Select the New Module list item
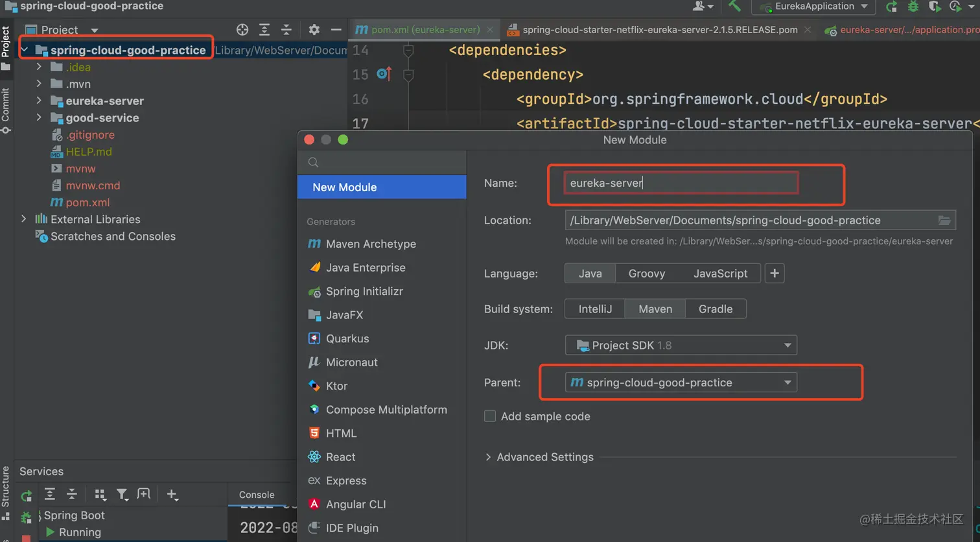 coord(382,187)
